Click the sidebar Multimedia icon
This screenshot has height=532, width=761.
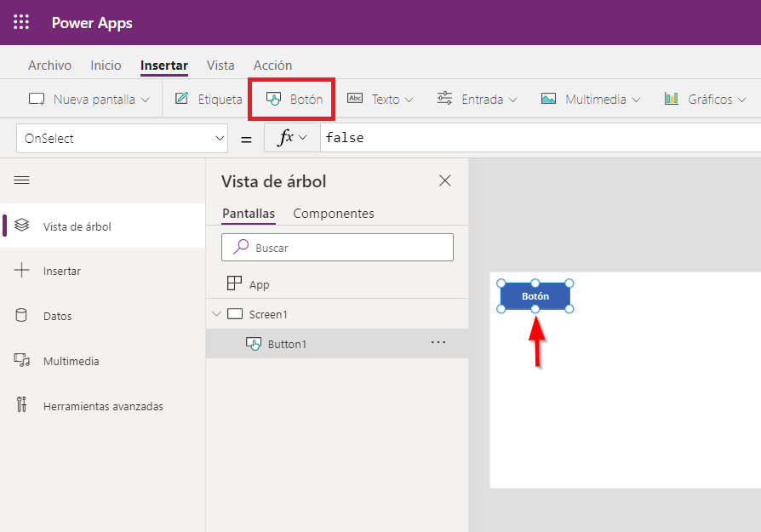(22, 360)
